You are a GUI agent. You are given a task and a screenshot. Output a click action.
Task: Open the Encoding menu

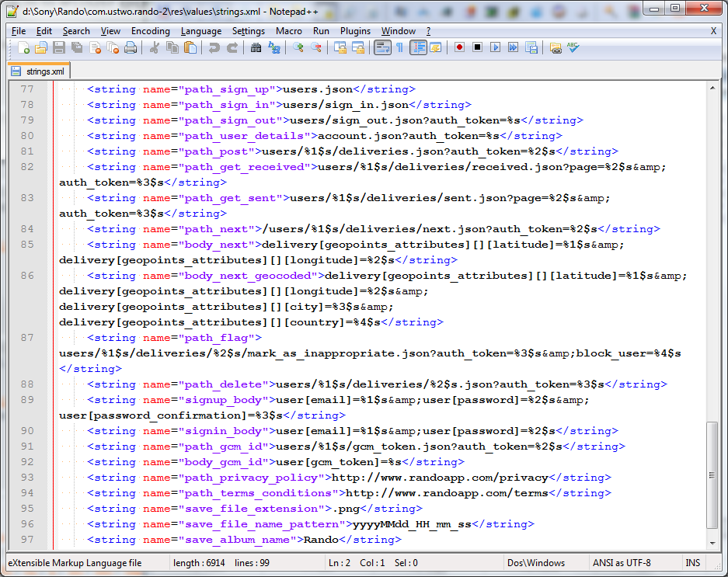(x=151, y=31)
